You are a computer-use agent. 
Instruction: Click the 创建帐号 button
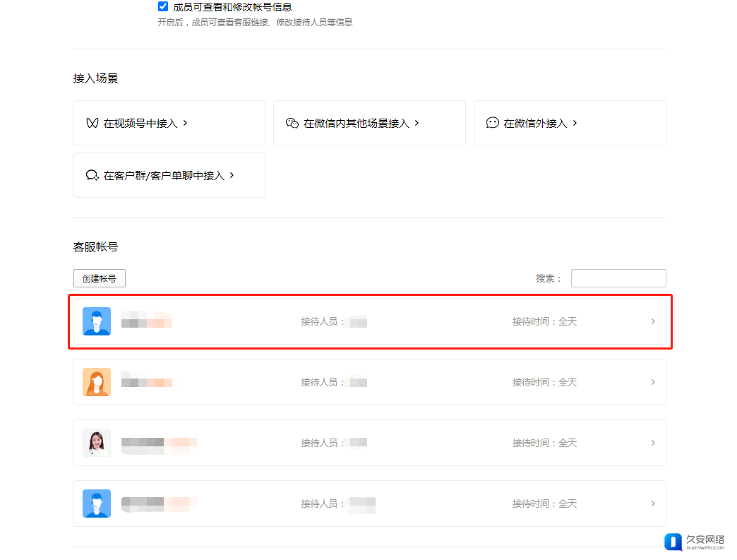coord(100,278)
